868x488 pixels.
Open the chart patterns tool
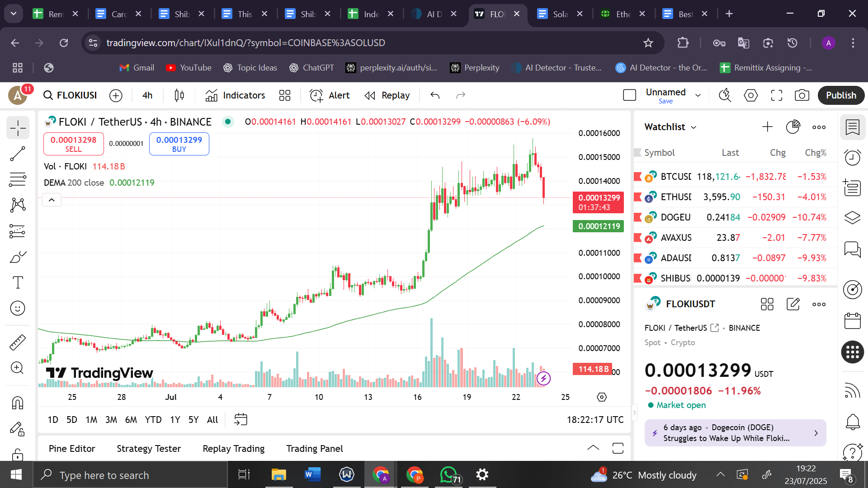coord(18,205)
